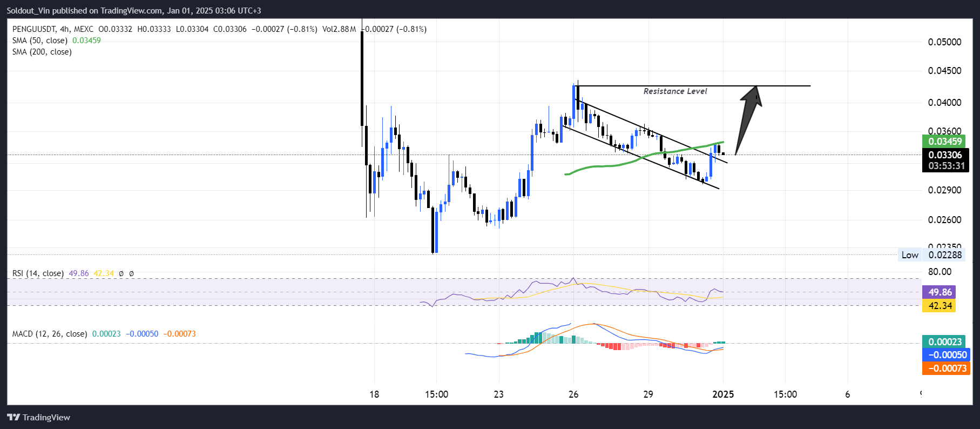Click the 0.02900 price axis label
Screen dimensions: 980x429
click(x=944, y=190)
